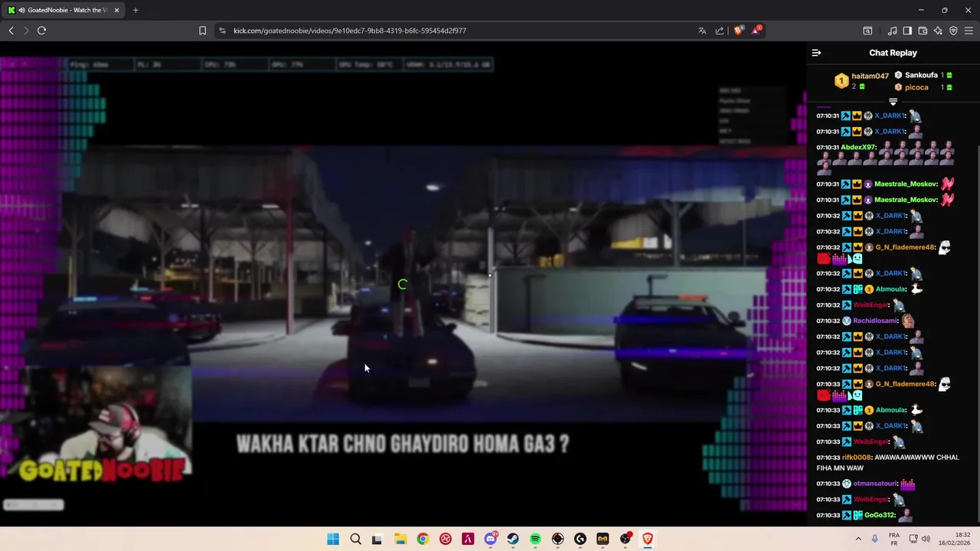Click gifter picoca in leaderboard
The height and width of the screenshot is (551, 980).
click(x=916, y=87)
